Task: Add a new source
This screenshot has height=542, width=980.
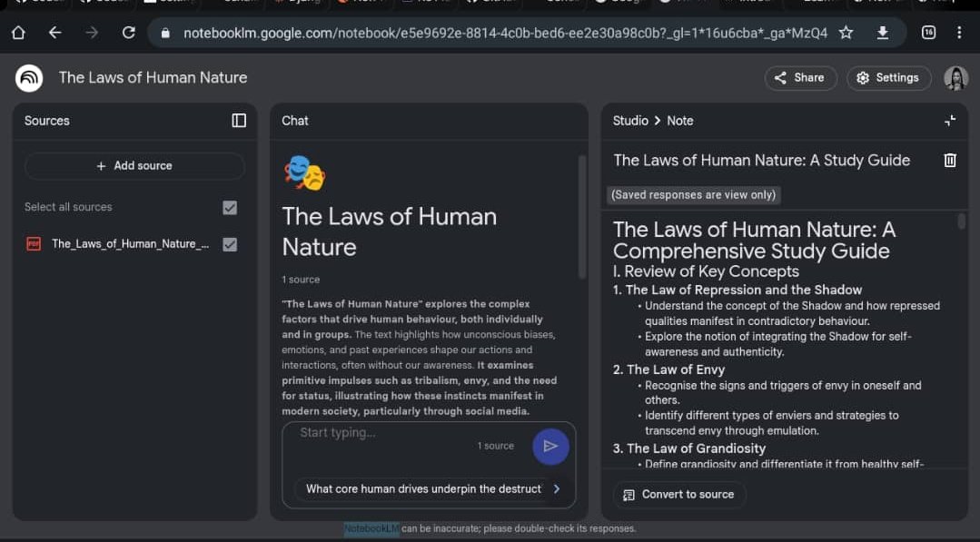Action: click(x=134, y=165)
